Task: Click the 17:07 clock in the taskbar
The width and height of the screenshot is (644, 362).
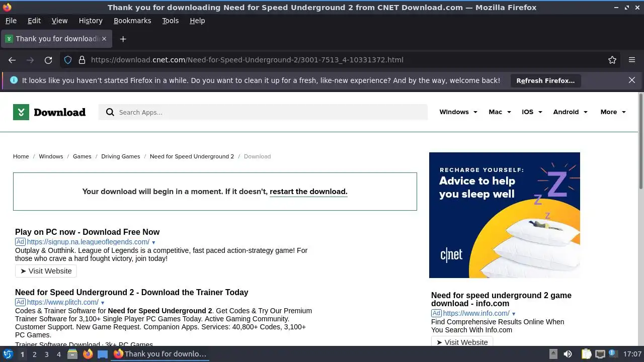Action: [x=632, y=354]
